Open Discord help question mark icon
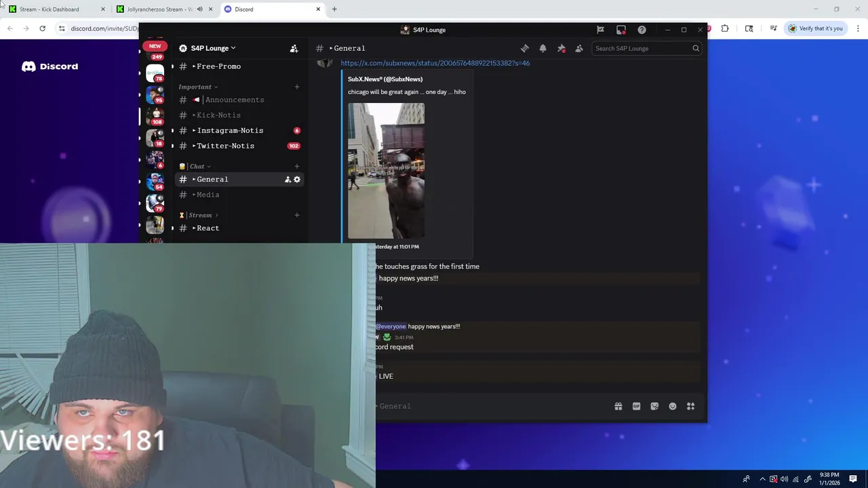The width and height of the screenshot is (868, 488). pyautogui.click(x=642, y=30)
